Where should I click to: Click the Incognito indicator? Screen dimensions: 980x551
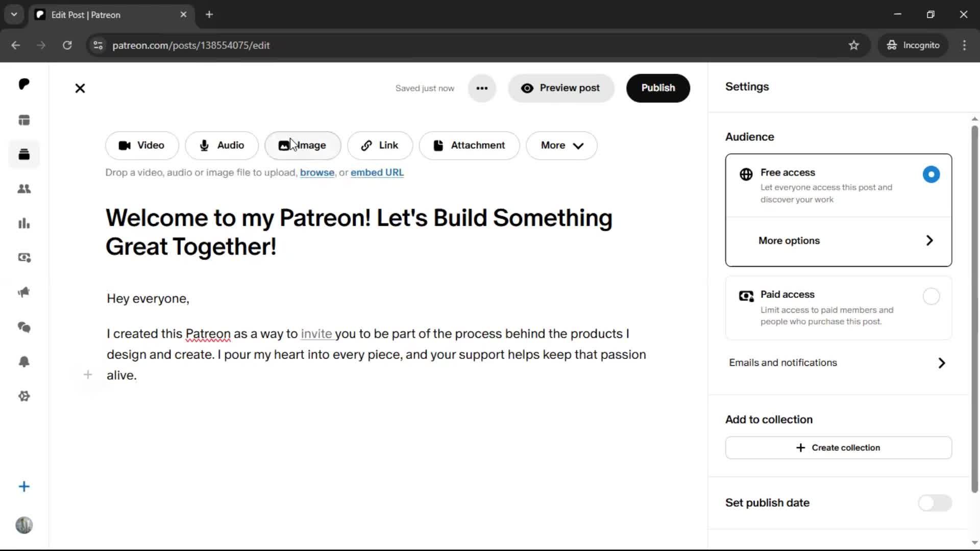pos(913,45)
